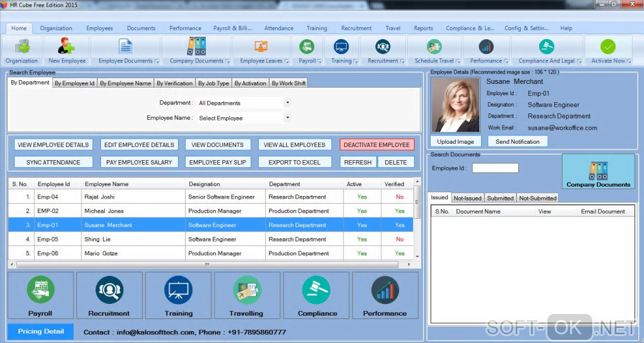Image resolution: width=644 pixels, height=343 pixels.
Task: Click the red DEACTIVATE EMPLOYEE button
Action: (x=377, y=145)
